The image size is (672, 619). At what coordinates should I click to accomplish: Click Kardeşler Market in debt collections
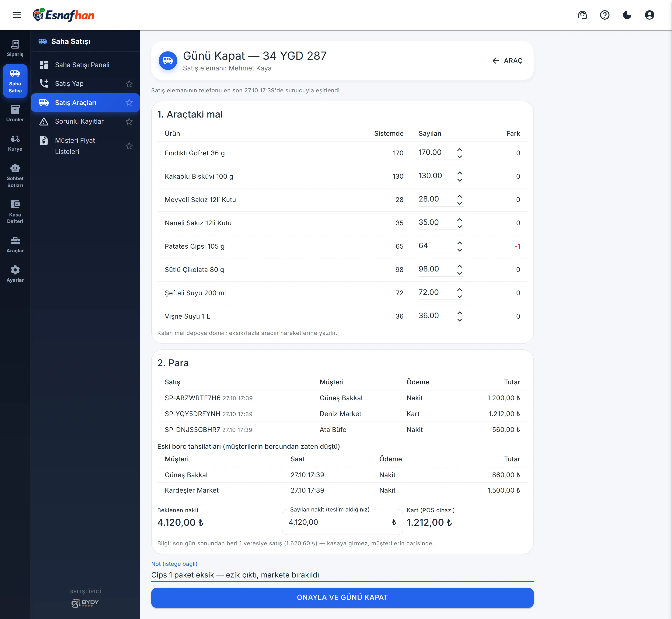click(x=191, y=490)
